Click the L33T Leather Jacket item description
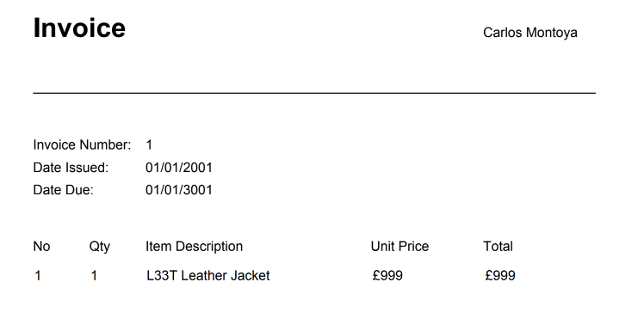Image resolution: width=644 pixels, height=319 pixels. (x=208, y=276)
